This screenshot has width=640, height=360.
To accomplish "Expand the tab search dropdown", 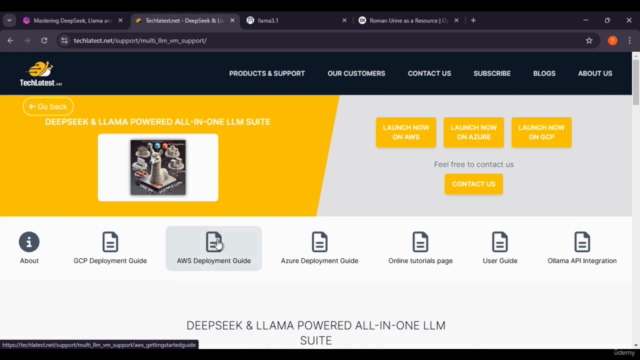I will (9, 20).
